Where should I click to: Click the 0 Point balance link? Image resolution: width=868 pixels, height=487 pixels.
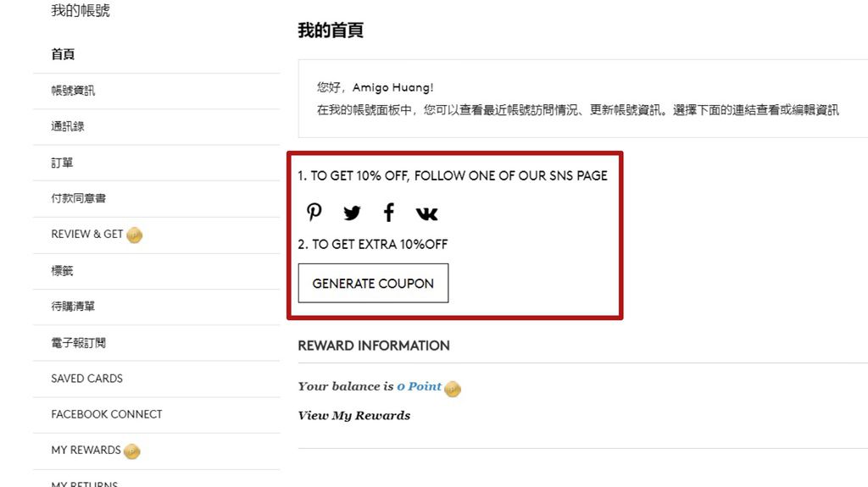coord(419,386)
